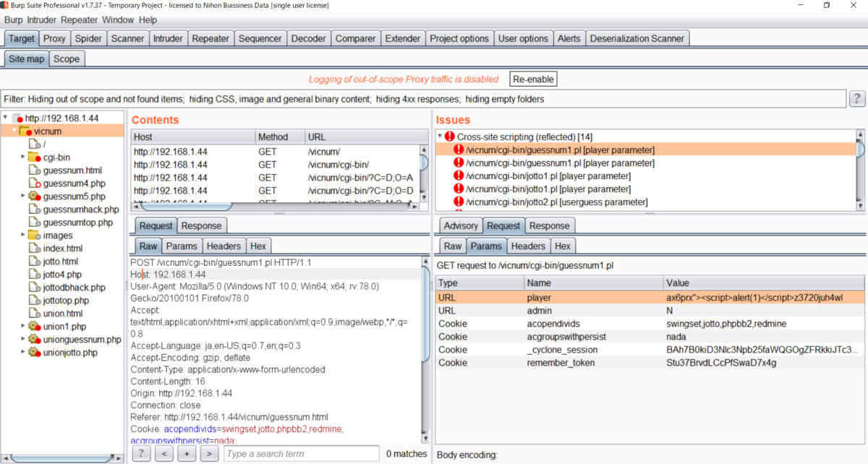The width and height of the screenshot is (868, 464).
Task: Click red alert icon of Cross-site scripting group
Action: tap(450, 137)
